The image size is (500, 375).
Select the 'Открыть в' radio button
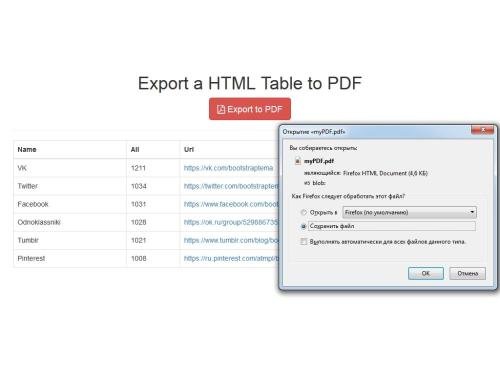point(303,212)
